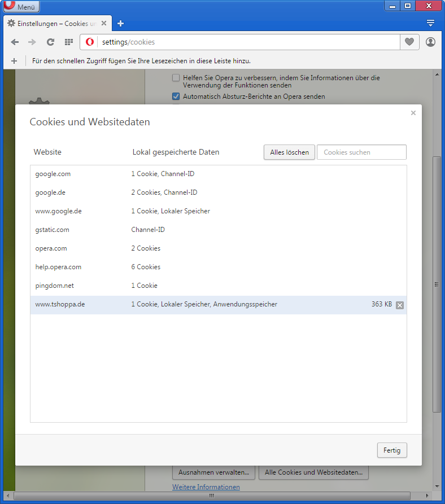Uncheck 'Automatisch Absturz-Berichte an Opera senden'
445x504 pixels.
[176, 96]
